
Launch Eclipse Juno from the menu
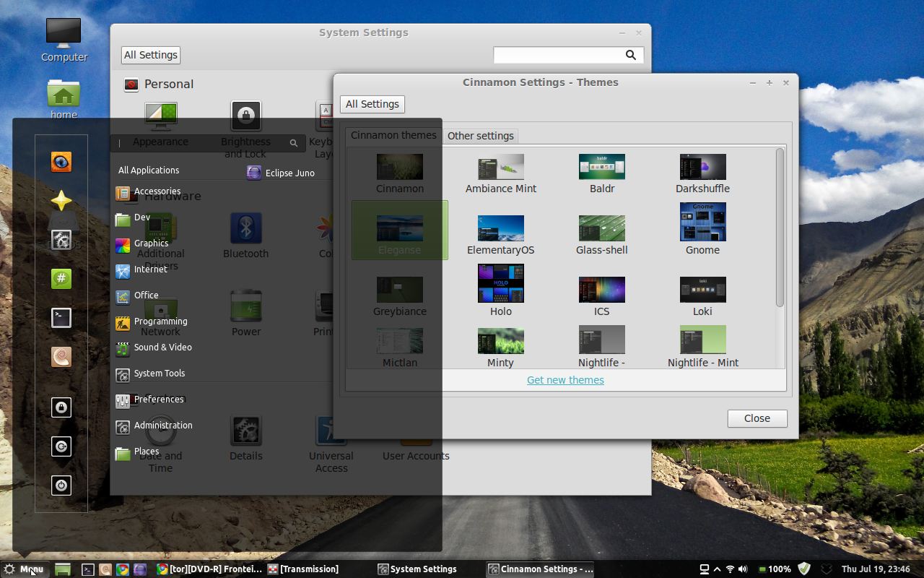(x=281, y=173)
